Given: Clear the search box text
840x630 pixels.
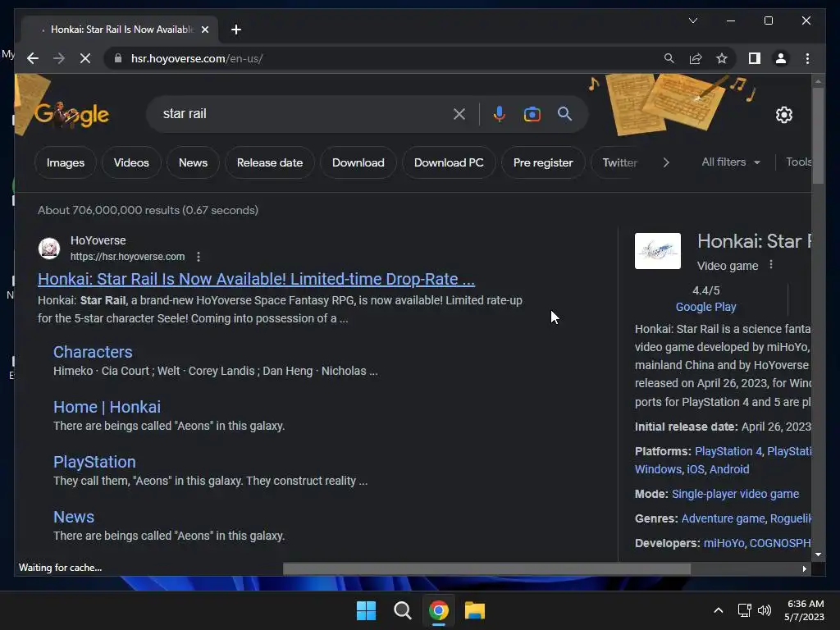Looking at the screenshot, I should tap(459, 114).
